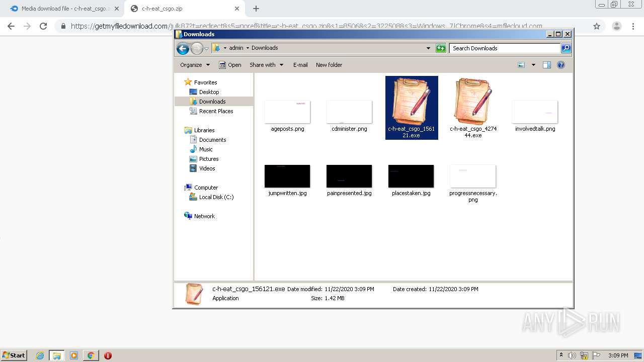
Task: Create a New folder
Action: click(329, 65)
